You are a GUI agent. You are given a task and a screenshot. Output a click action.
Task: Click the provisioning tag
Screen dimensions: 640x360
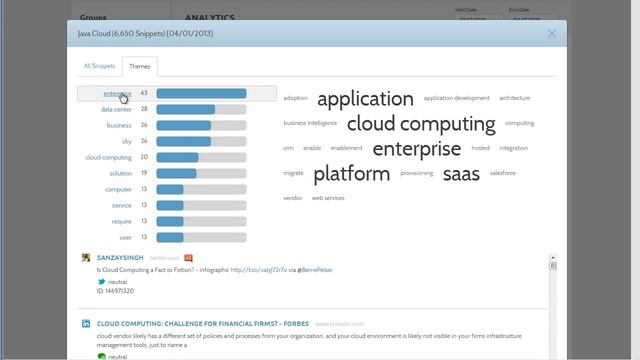[x=416, y=173]
